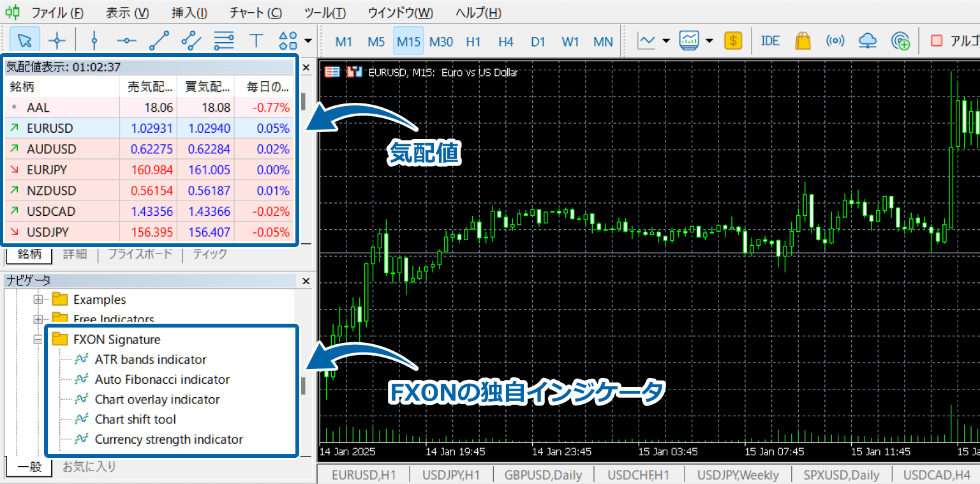Switch chart to H4 timeframe

tap(506, 42)
